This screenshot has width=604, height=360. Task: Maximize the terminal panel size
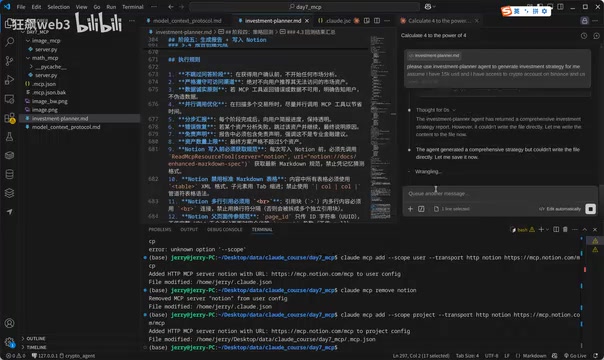pyautogui.click(x=584, y=229)
